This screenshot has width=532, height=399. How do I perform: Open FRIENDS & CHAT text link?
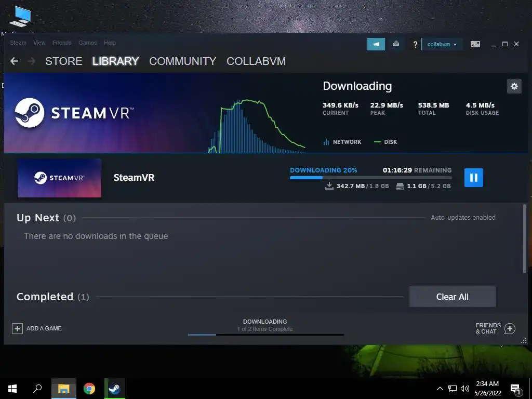488,328
